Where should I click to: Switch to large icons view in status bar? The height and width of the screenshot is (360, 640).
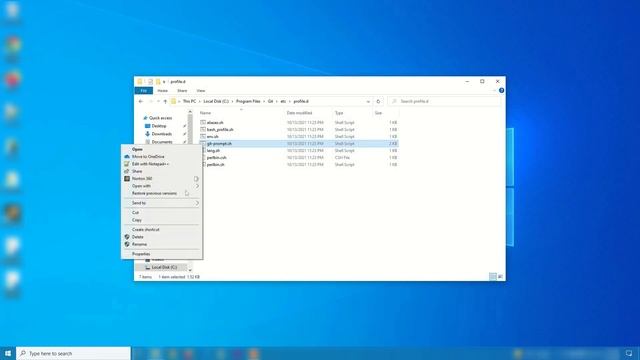click(500, 277)
